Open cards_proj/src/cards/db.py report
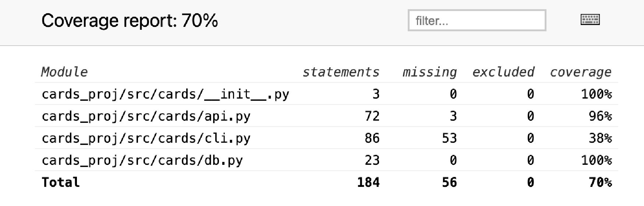644x206 pixels. [142, 160]
